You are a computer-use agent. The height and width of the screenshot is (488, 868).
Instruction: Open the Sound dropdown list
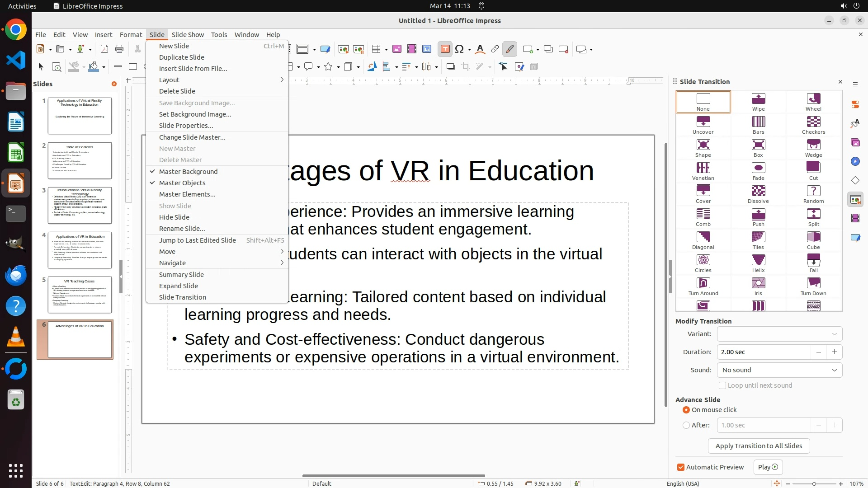click(779, 370)
